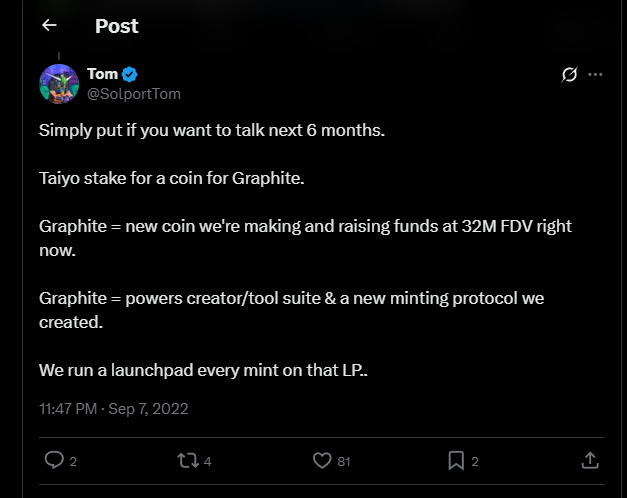Open the @SolportTom handle link
Screen dimensions: 627x498
click(134, 93)
